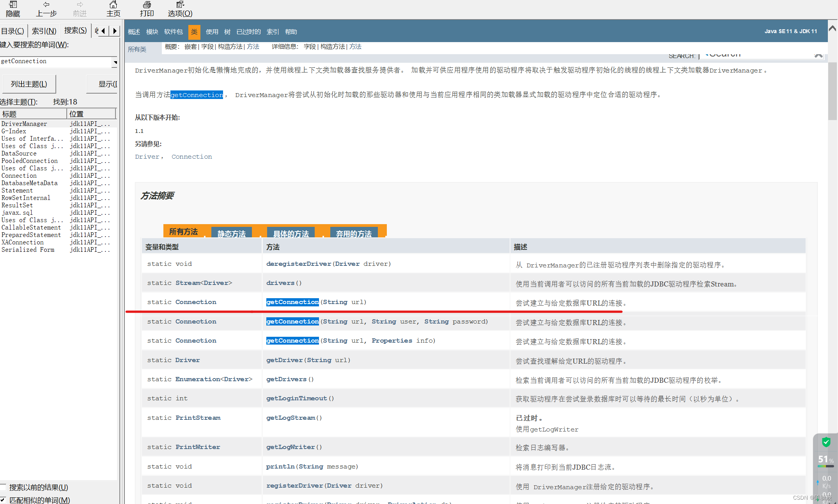Open the 使用 navigation item
838x504 pixels.
pyautogui.click(x=212, y=32)
